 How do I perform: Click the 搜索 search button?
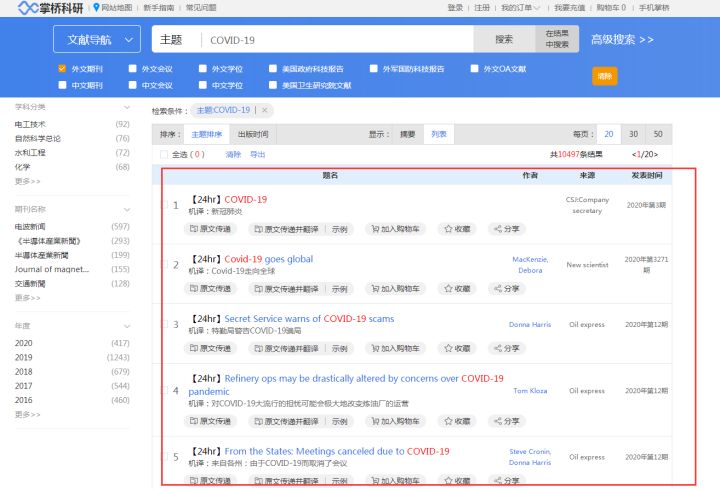[504, 39]
